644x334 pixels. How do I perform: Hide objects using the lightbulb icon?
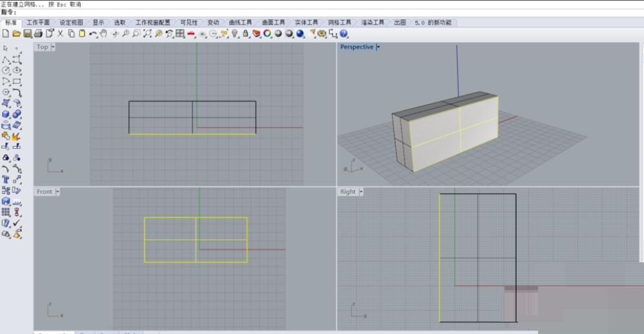coord(235,34)
